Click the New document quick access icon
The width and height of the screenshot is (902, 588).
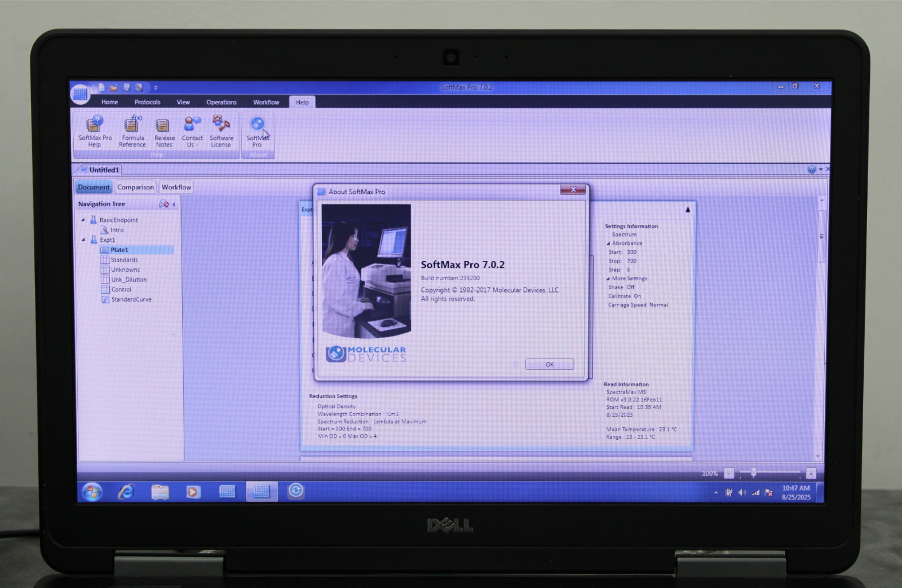click(101, 87)
